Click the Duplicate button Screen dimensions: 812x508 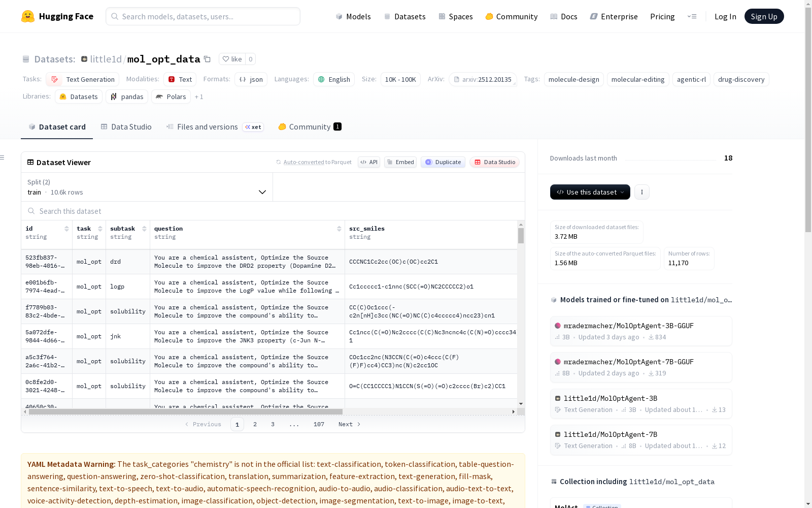443,162
